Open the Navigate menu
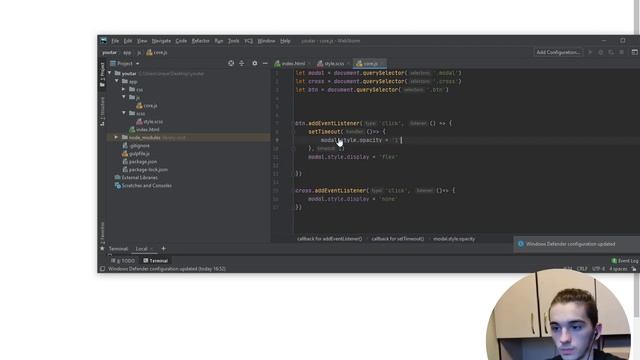This screenshot has width=640, height=360. (x=161, y=41)
